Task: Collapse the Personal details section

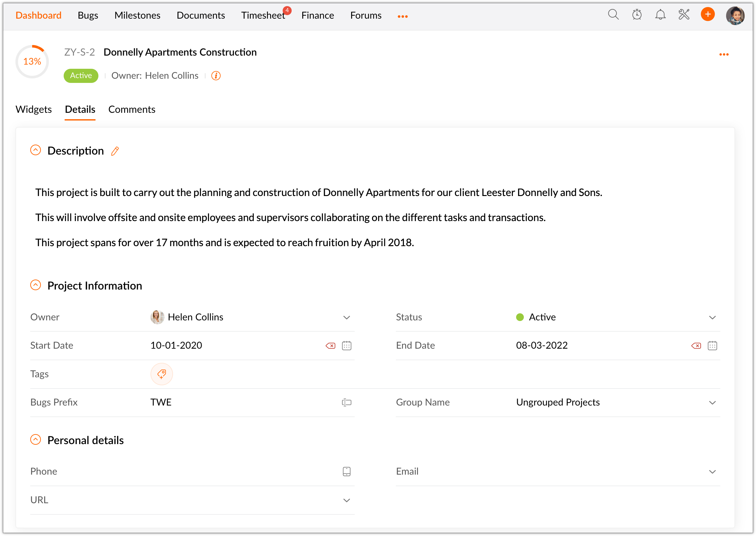Action: (36, 440)
